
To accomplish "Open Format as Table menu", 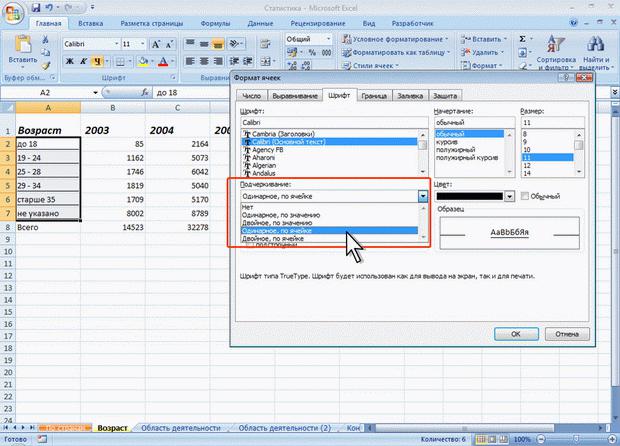I will (396, 52).
